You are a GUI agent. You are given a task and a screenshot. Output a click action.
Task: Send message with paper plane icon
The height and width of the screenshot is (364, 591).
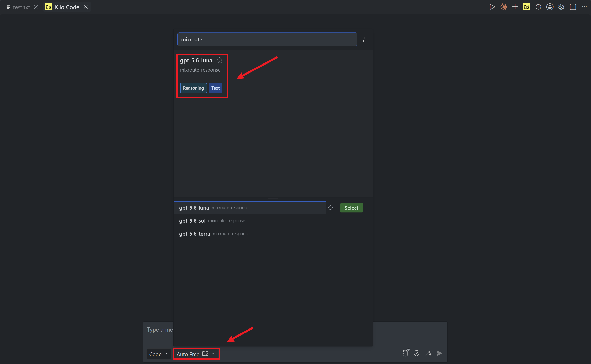439,353
